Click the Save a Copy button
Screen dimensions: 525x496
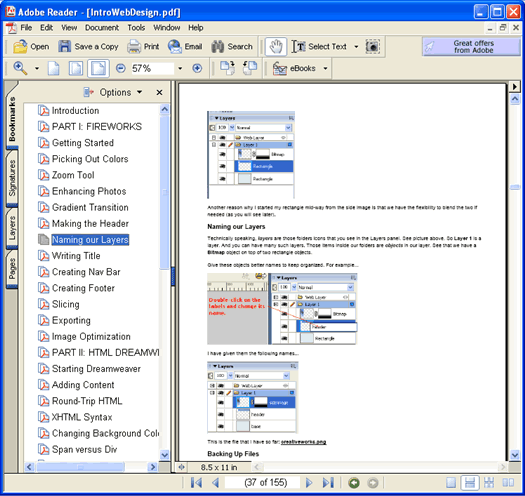(88, 47)
